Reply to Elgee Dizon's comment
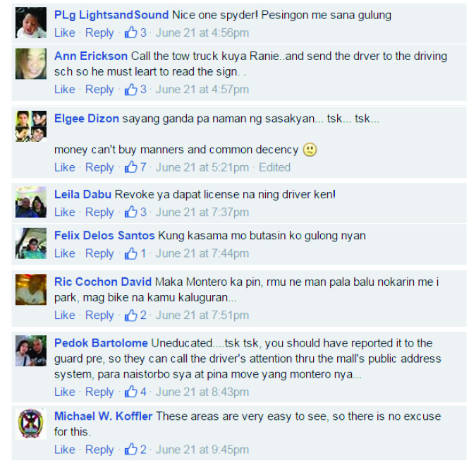 99,167
